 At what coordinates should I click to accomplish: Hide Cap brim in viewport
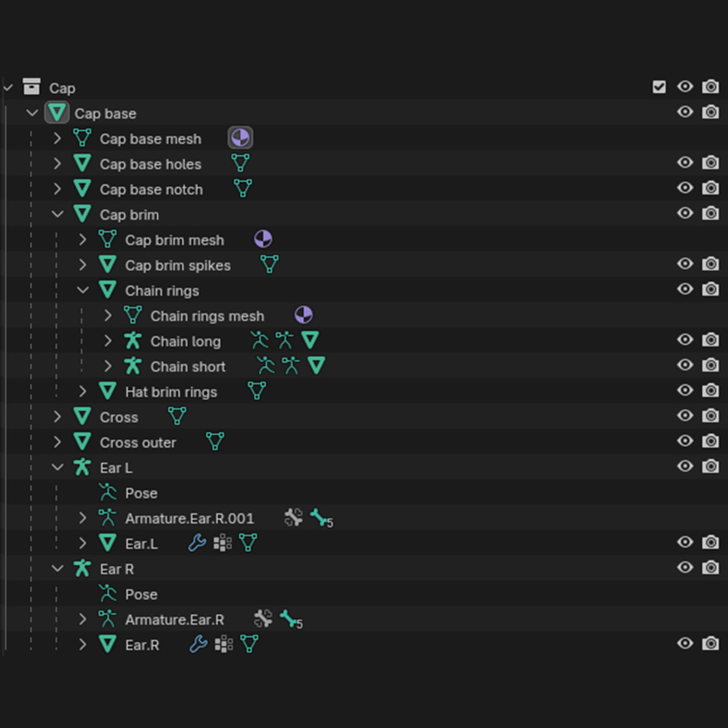685,214
